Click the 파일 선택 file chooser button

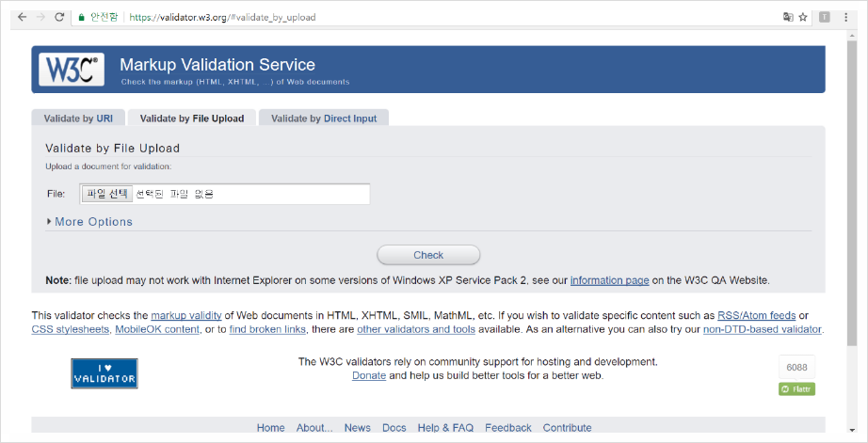(107, 194)
